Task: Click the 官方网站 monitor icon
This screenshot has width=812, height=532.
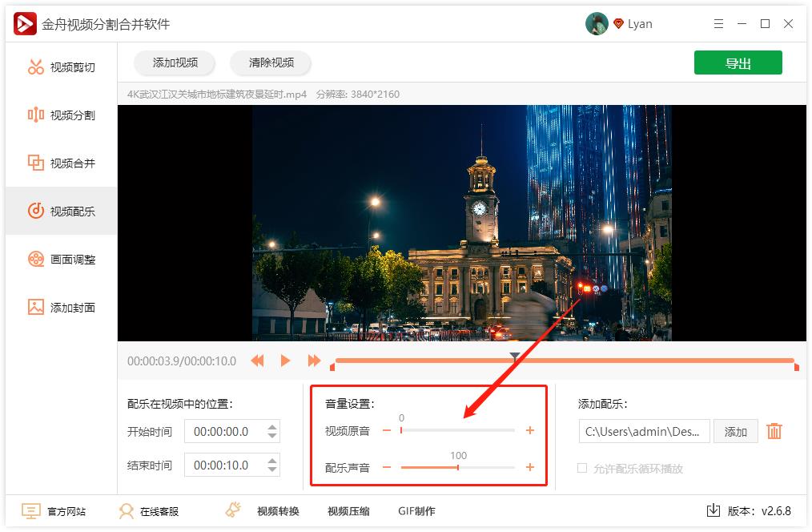Action: tap(30, 511)
